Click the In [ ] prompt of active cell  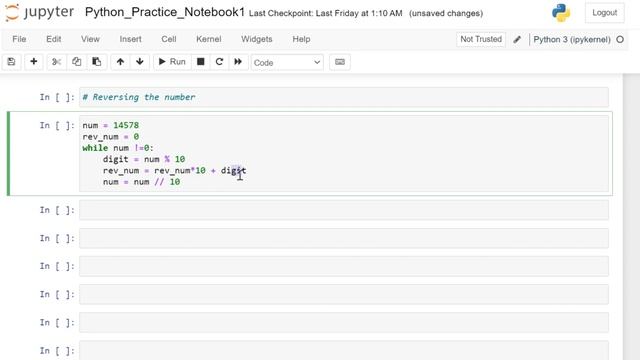pos(57,125)
